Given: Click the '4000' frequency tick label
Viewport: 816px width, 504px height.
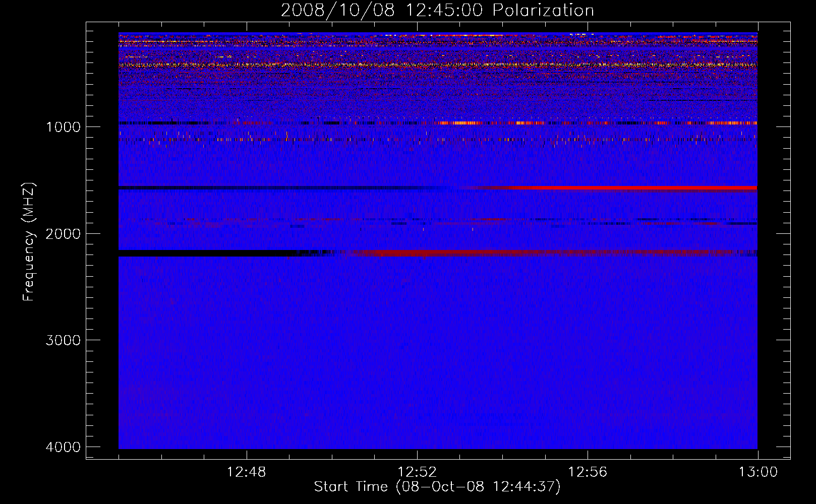Looking at the screenshot, I should point(63,447).
